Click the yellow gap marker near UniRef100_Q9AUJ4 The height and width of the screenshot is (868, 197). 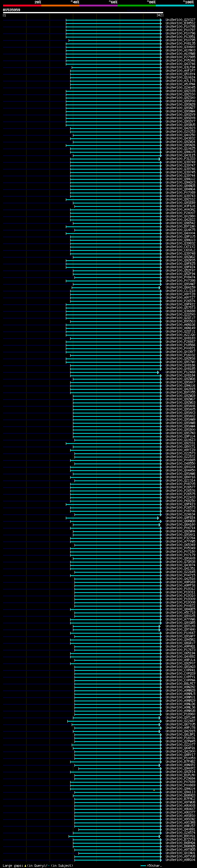pyautogui.click(x=154, y=790)
